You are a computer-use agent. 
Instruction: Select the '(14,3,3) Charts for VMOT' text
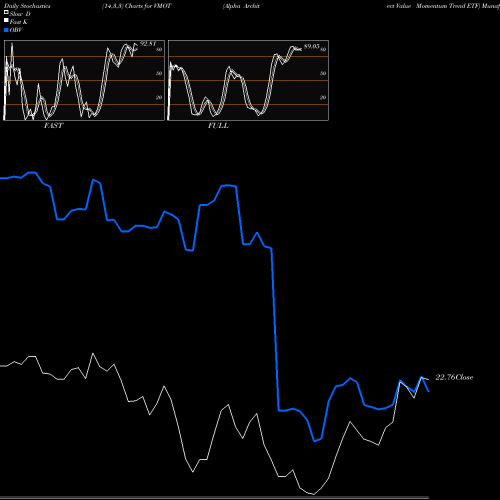137,6
